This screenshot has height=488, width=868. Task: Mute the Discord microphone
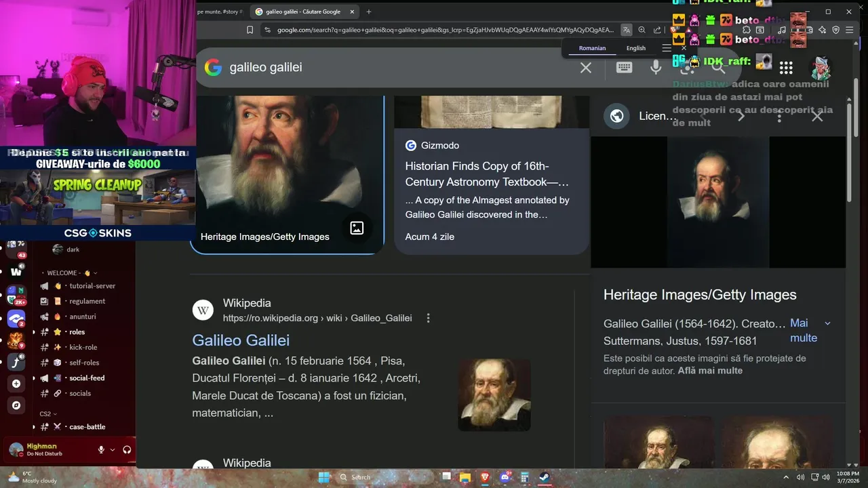pyautogui.click(x=101, y=449)
